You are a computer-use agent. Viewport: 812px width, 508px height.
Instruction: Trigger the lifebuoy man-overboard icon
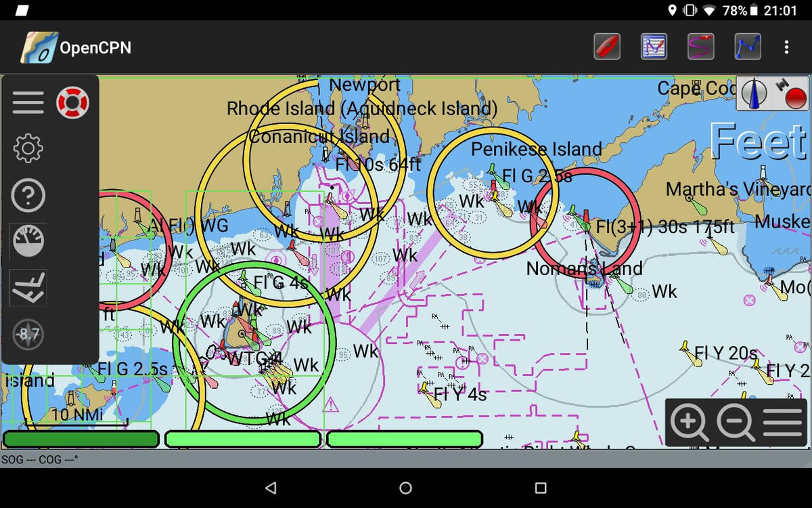pos(72,103)
